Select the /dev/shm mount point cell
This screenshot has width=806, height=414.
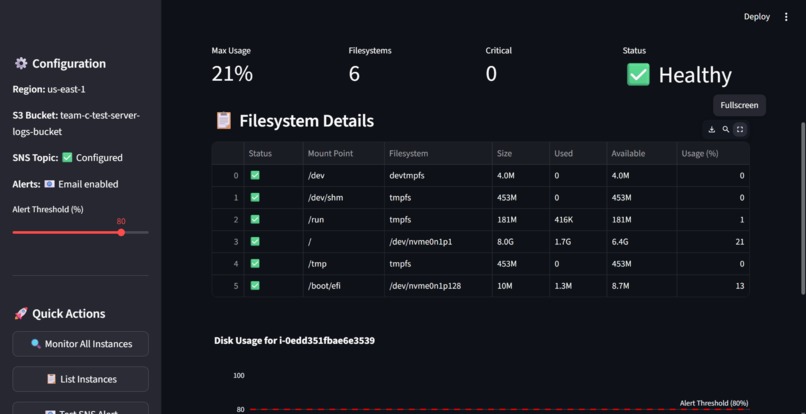click(343, 197)
